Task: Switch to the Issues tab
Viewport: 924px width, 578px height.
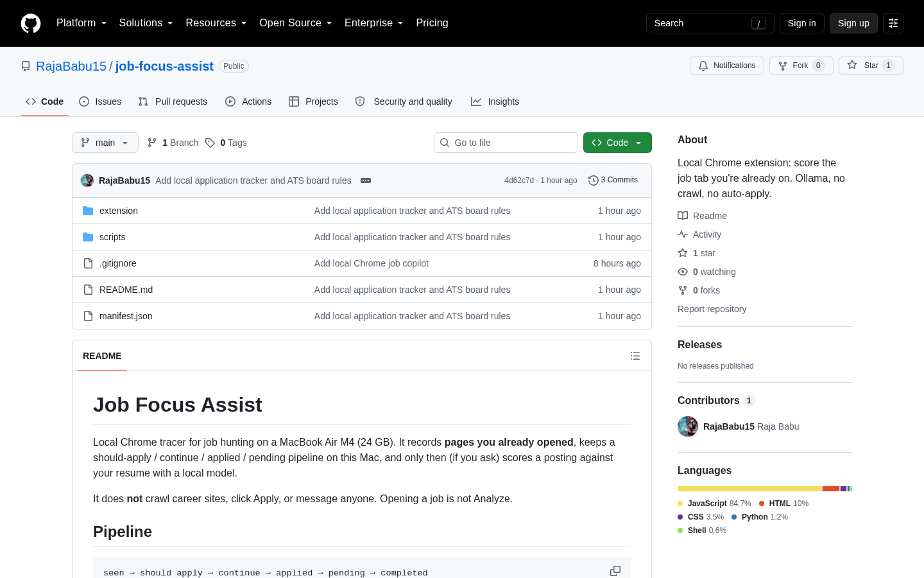Action: pos(100,101)
